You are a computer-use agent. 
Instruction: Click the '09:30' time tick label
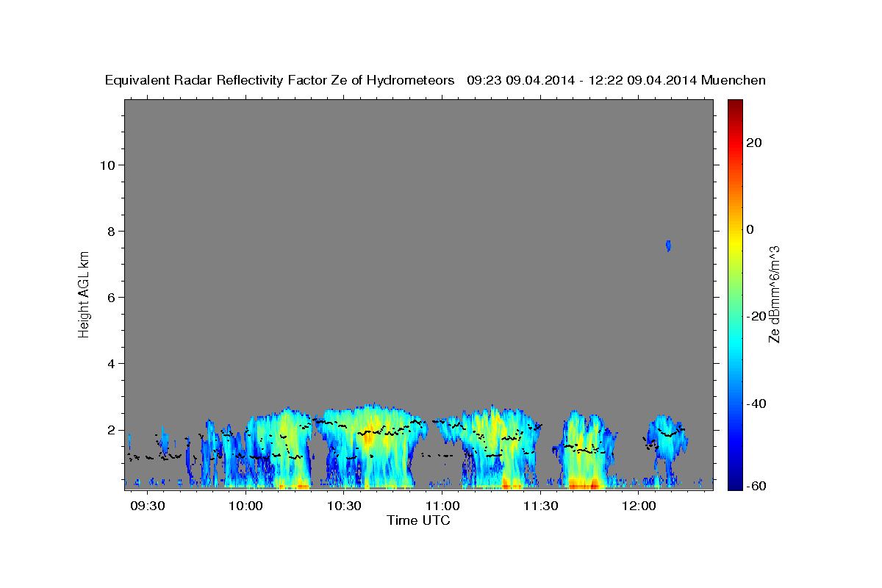pos(148,506)
